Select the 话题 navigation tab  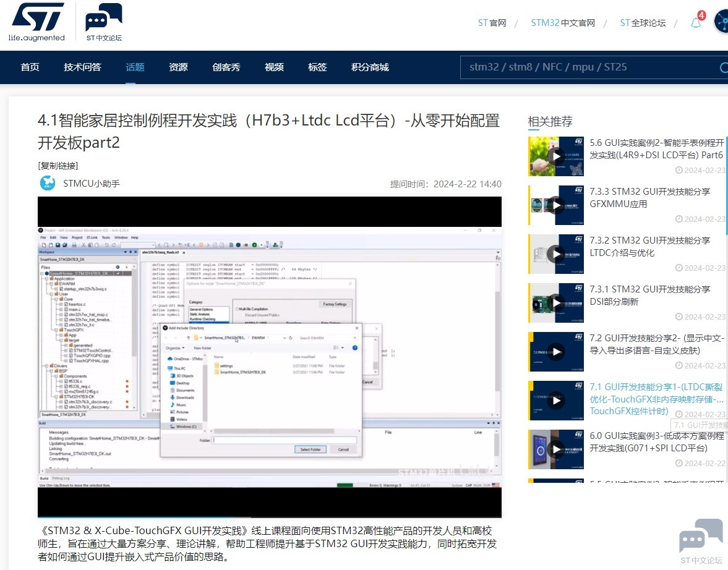coord(135,67)
